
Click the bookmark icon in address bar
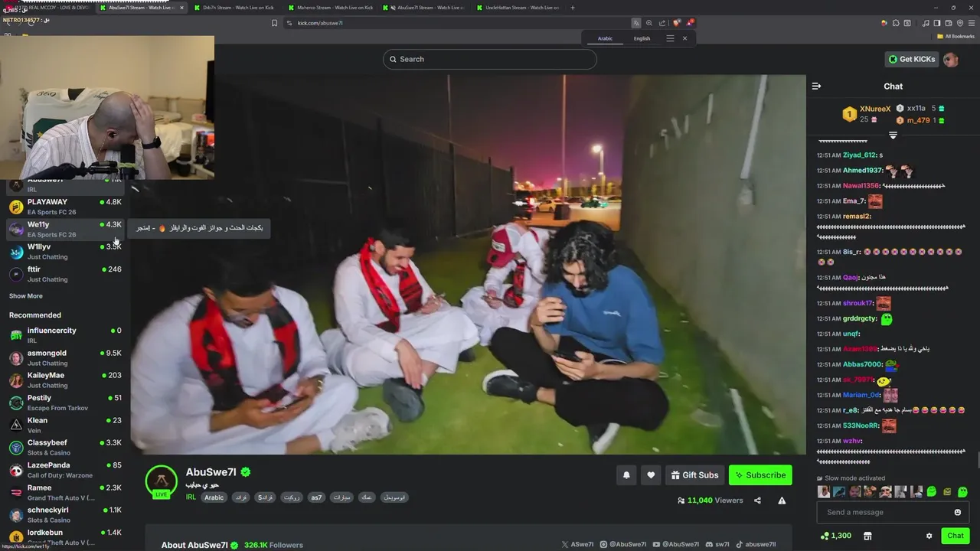[x=275, y=23]
